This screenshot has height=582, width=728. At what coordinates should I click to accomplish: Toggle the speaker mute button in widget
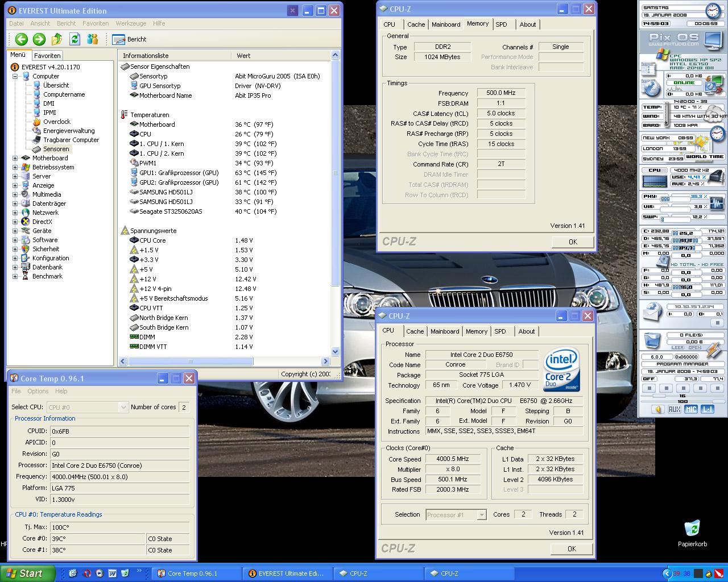pyautogui.click(x=658, y=409)
